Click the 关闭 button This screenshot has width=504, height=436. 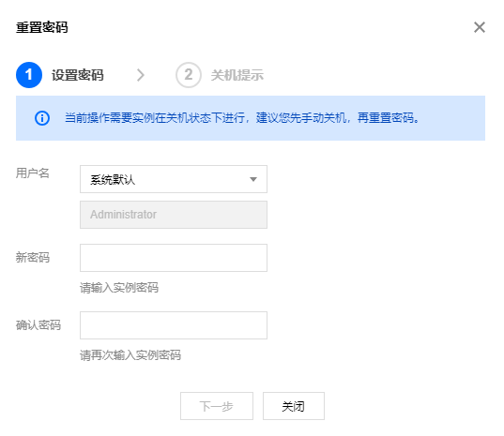294,406
